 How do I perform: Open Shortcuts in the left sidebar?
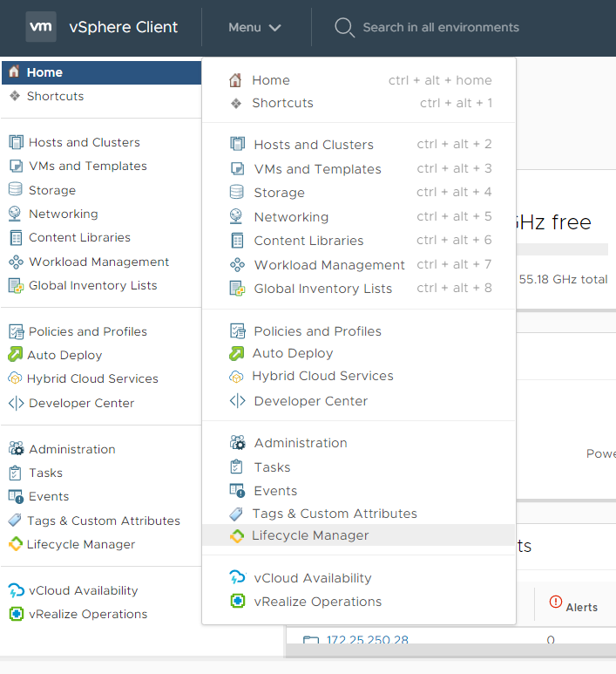point(56,96)
